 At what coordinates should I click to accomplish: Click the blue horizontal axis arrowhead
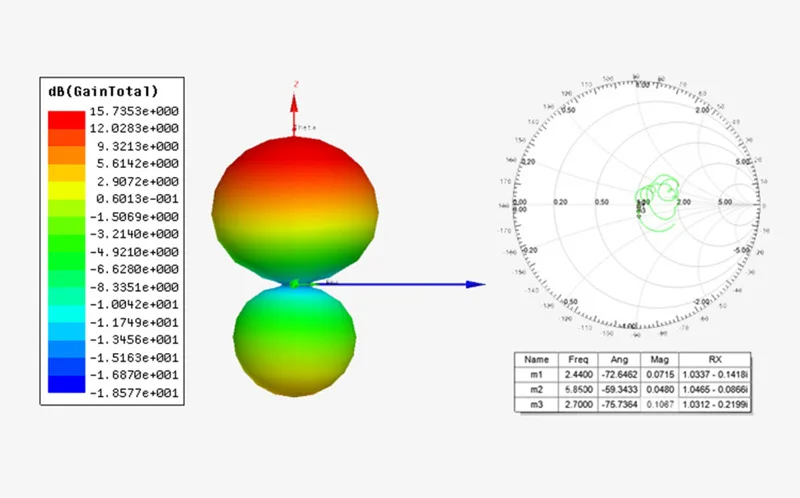pyautogui.click(x=475, y=284)
